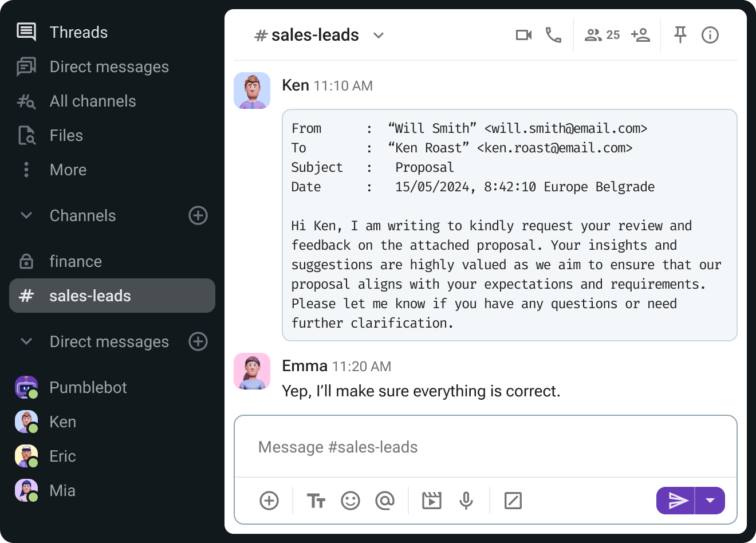Collapse the Direct messages section
The image size is (756, 543).
tap(26, 341)
